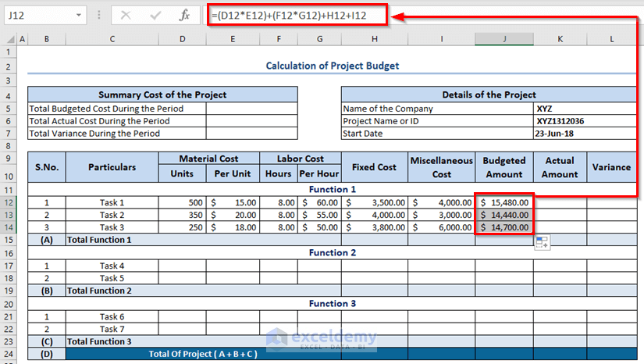Viewport: 644px width, 364px height.
Task: Click the 'Budgeted Amount' header cell
Action: (x=504, y=167)
